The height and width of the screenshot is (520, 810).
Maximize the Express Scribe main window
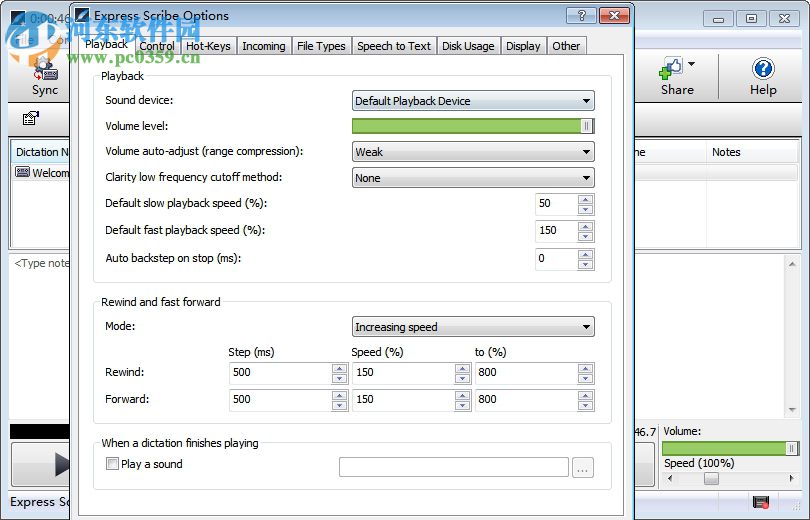pos(752,19)
